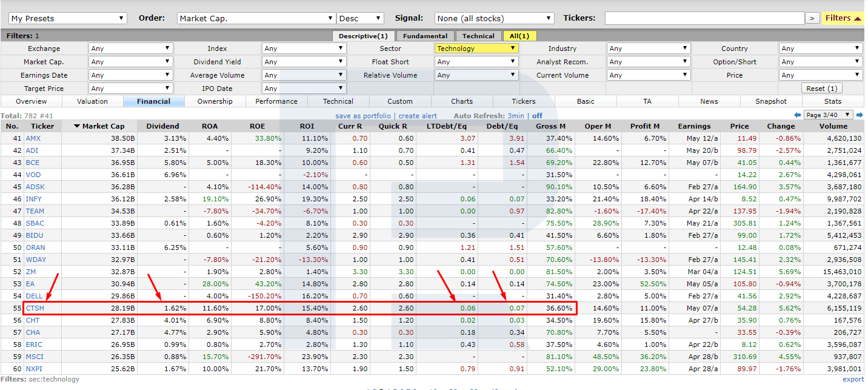Switch to the Valuation view tab
The width and height of the screenshot is (868, 390).
[93, 101]
